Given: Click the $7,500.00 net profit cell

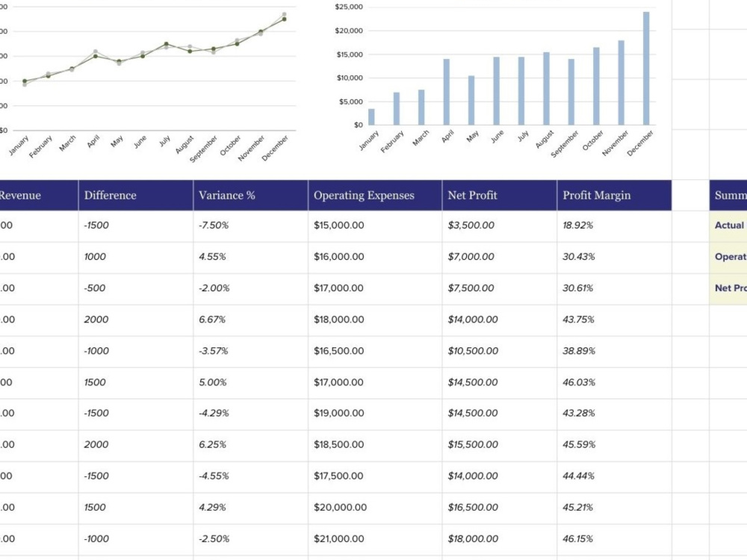Looking at the screenshot, I should 499,288.
